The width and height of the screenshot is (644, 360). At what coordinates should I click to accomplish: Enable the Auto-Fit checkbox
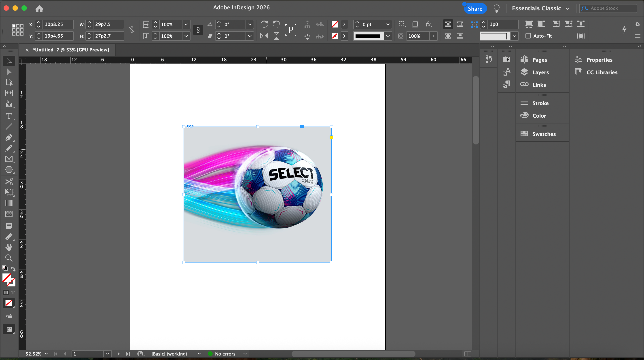[x=528, y=36]
